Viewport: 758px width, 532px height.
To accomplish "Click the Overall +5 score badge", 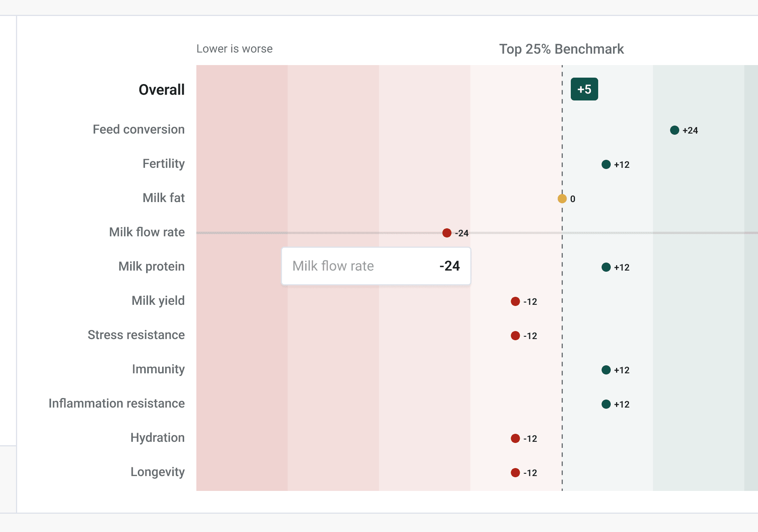I will click(x=584, y=89).
